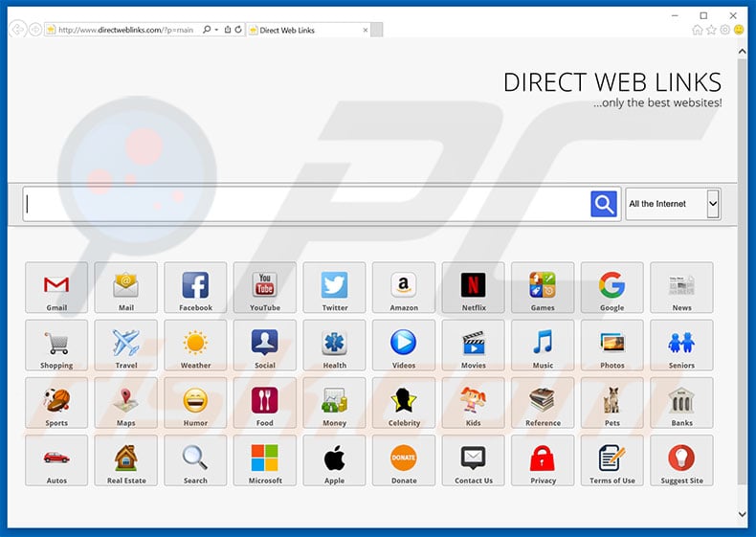Open the Banks tile
Viewport: 756px width, 537px height.
pyautogui.click(x=681, y=403)
